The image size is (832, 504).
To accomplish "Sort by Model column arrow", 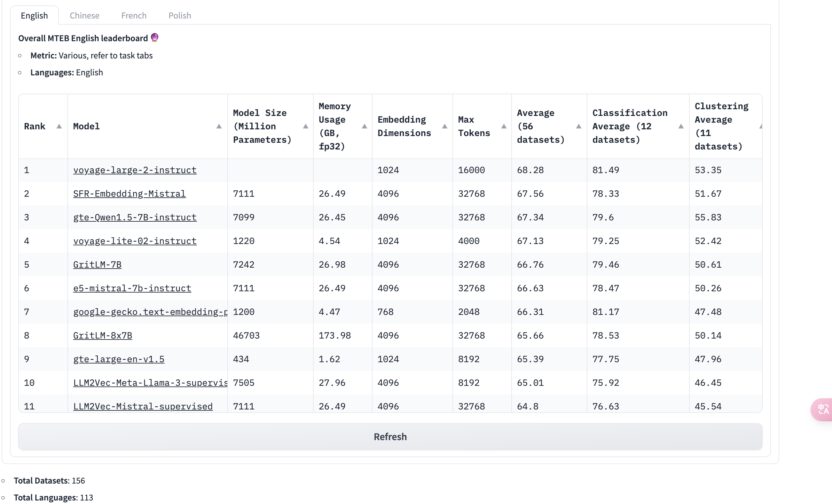I will 219,126.
